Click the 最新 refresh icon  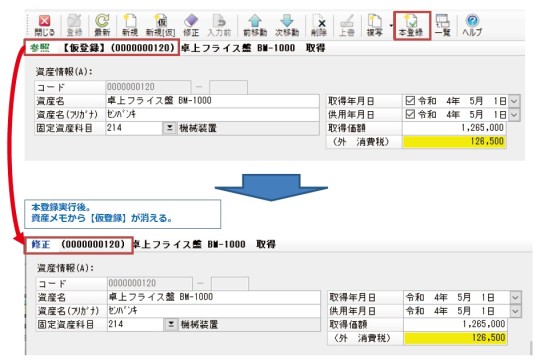[x=102, y=25]
